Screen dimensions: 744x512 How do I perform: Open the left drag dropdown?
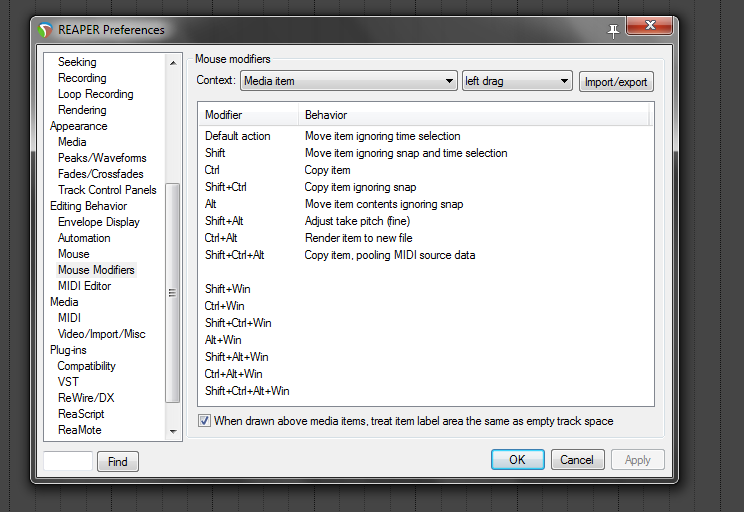(x=516, y=81)
